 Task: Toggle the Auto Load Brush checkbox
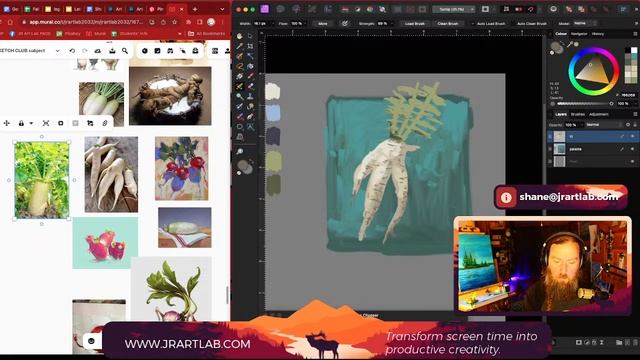click(473, 24)
